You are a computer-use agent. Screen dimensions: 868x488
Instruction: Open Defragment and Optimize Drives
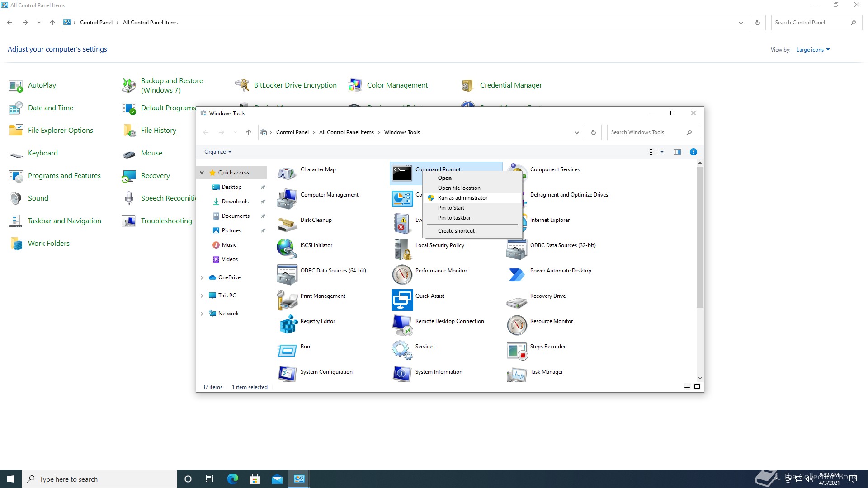[569, 195]
